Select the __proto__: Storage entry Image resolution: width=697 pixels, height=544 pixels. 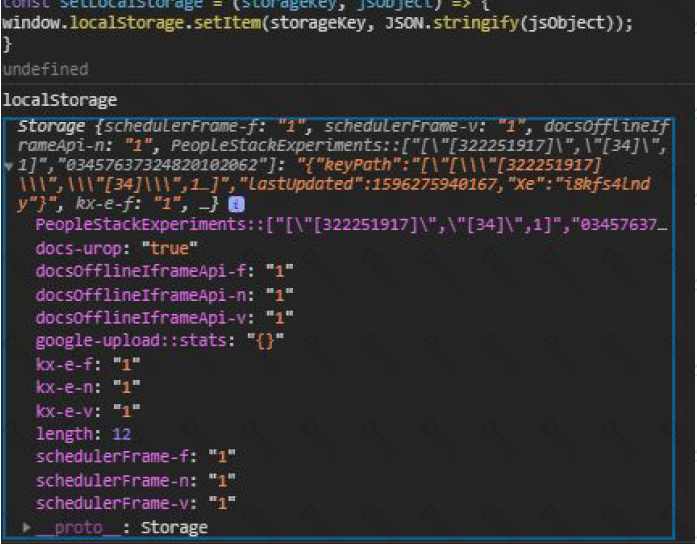click(122, 527)
